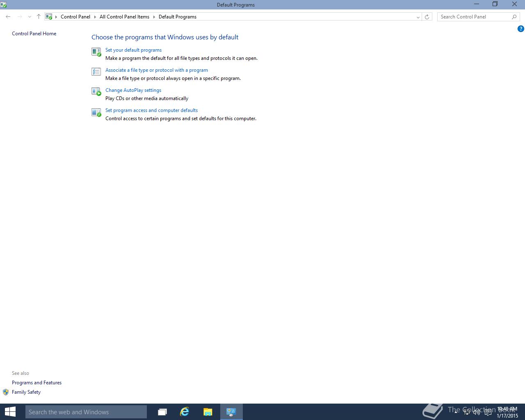Show hidden tray icons arrow
The image size is (525, 420).
[x=456, y=412]
